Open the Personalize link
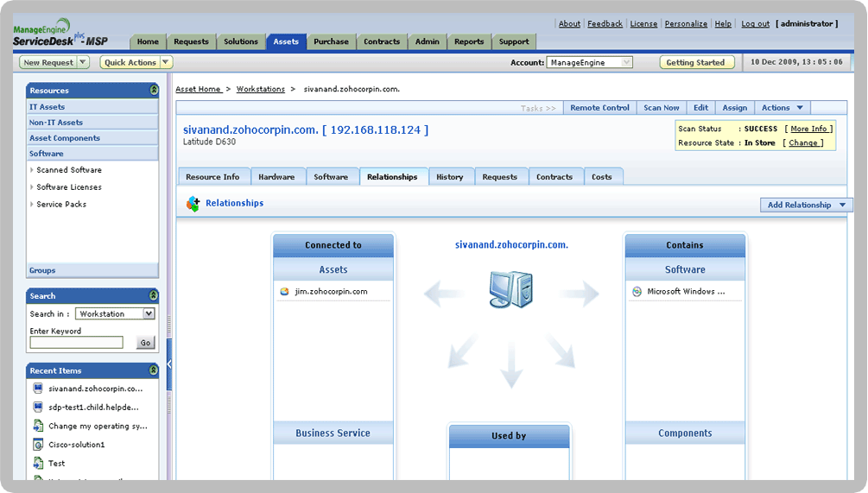 (x=686, y=24)
